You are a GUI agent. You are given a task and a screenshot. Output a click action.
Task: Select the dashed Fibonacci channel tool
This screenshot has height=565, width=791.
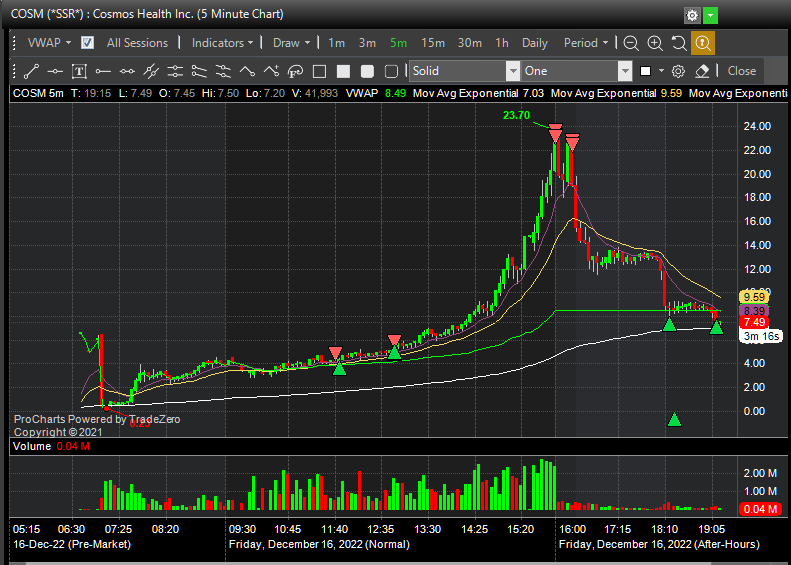coord(223,71)
